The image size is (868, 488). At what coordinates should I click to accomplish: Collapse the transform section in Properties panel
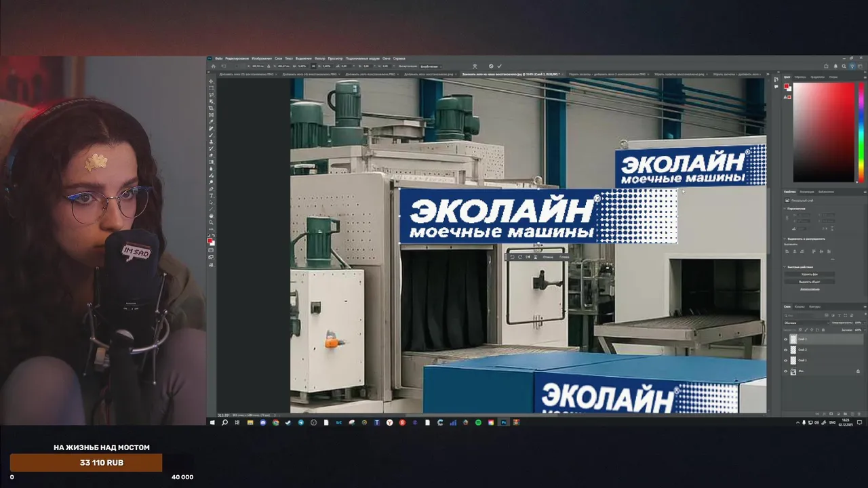click(785, 209)
